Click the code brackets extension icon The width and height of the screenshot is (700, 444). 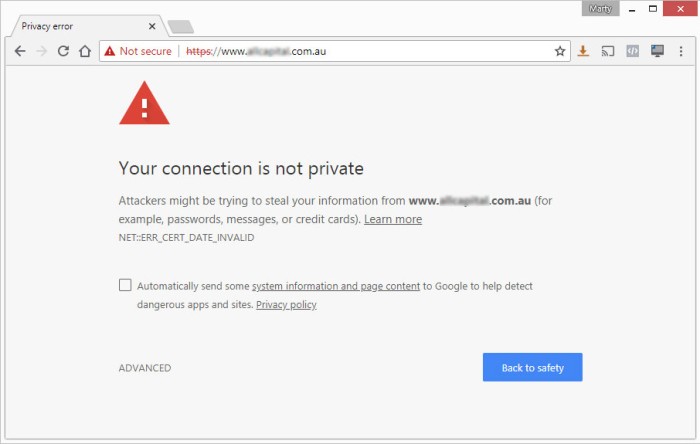click(x=632, y=51)
